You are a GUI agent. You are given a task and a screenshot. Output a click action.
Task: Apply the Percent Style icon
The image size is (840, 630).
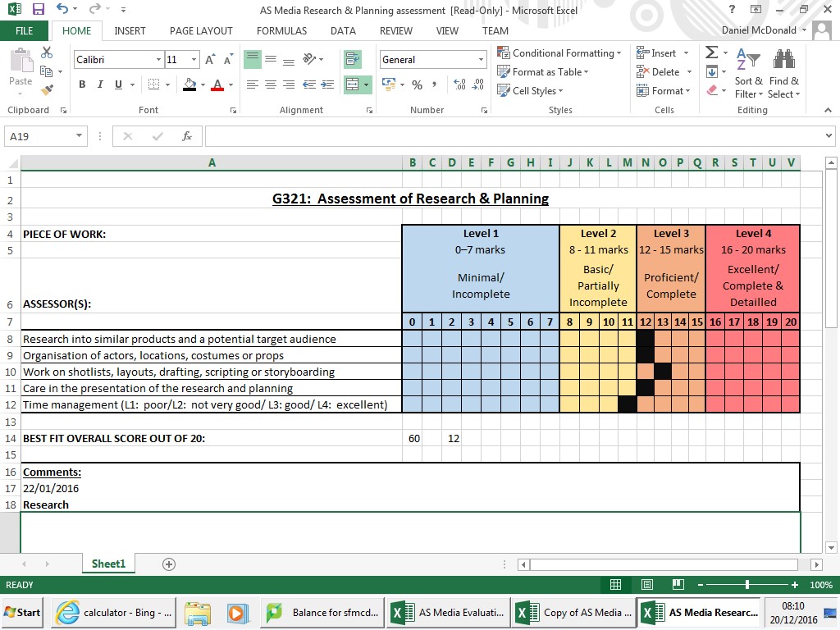pyautogui.click(x=417, y=84)
